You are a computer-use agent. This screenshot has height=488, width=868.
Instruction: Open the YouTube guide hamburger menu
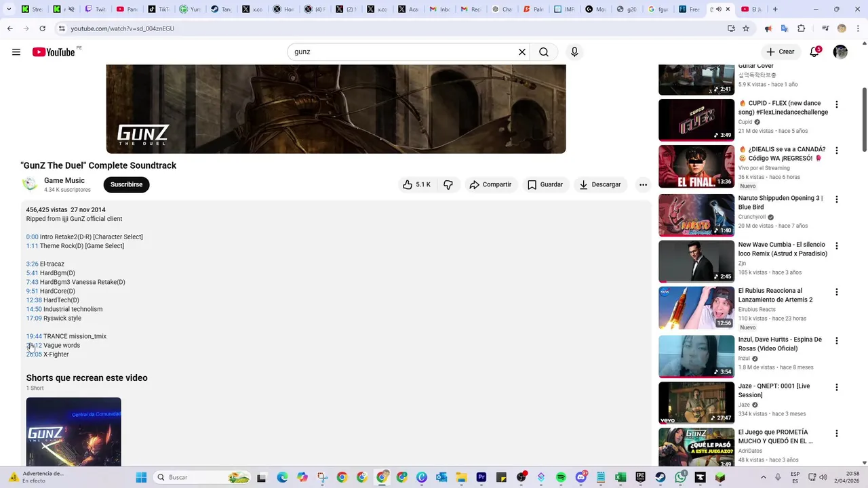point(16,52)
